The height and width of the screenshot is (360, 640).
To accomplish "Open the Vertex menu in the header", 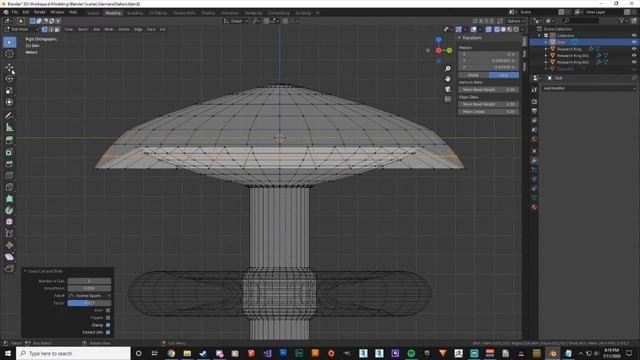I will click(x=124, y=29).
